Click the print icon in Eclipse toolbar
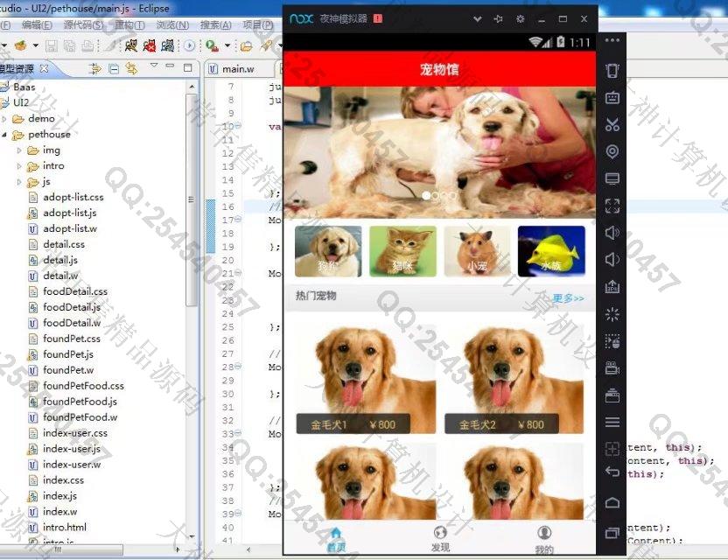This screenshot has height=560, width=728. pos(87,45)
